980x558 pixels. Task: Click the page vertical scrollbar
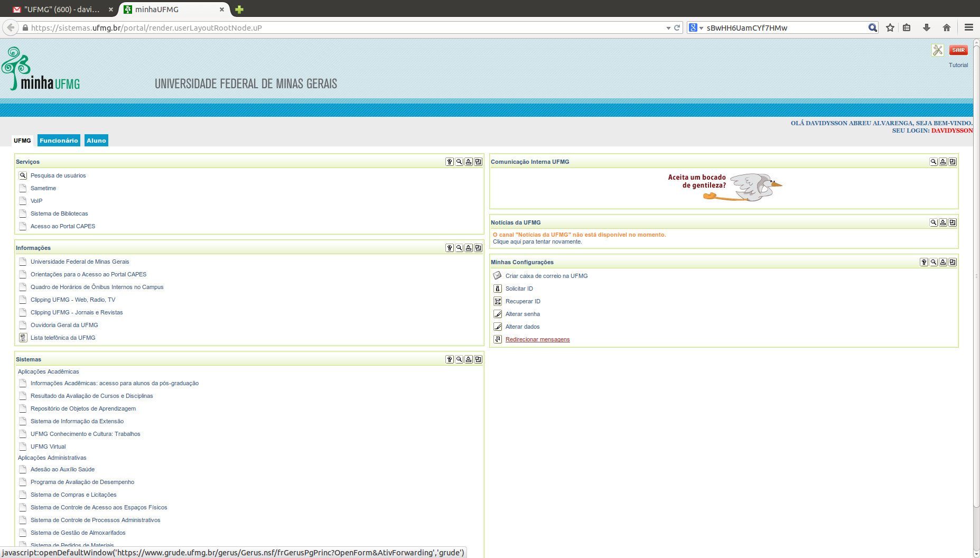click(x=976, y=264)
